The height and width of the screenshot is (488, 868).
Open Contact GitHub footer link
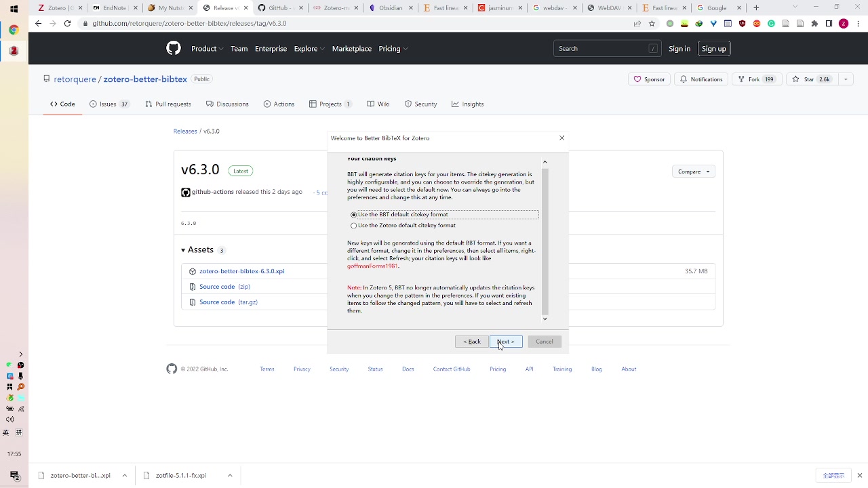[x=452, y=369]
